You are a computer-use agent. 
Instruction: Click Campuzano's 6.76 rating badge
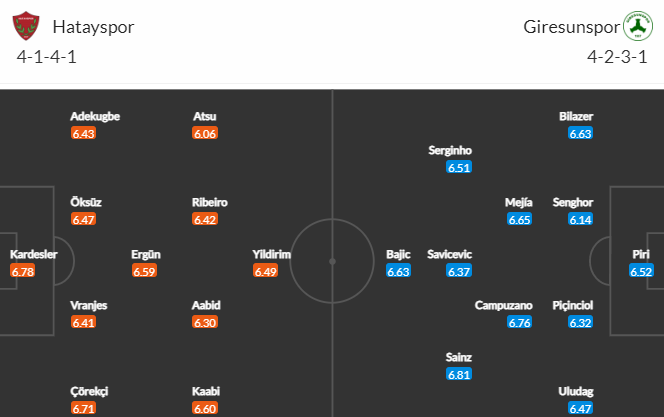click(519, 323)
